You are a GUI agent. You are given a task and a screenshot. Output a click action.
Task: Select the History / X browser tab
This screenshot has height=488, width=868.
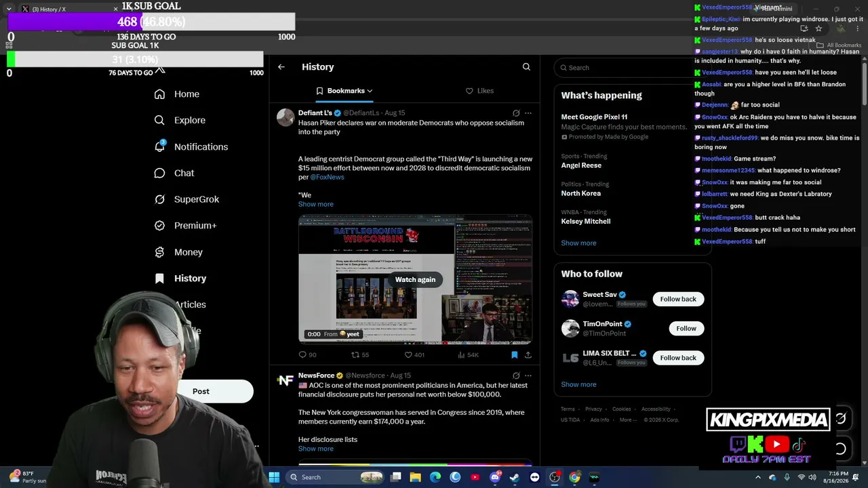click(x=68, y=9)
